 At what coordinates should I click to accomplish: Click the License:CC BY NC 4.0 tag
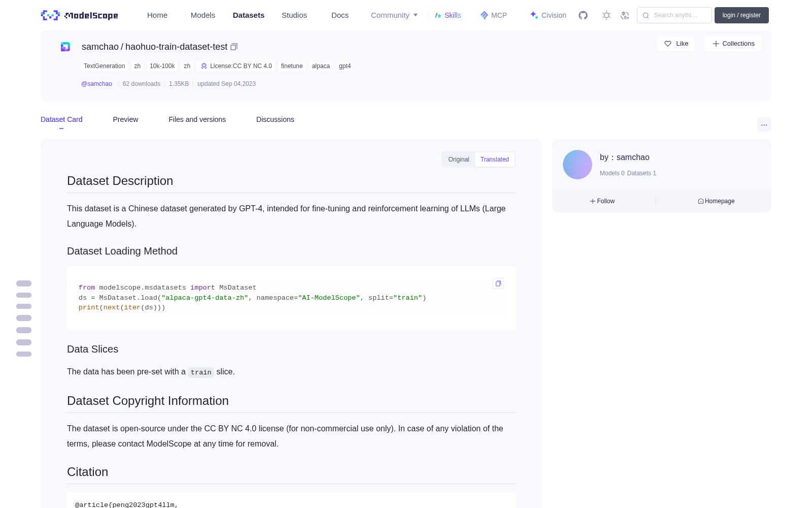point(236,66)
